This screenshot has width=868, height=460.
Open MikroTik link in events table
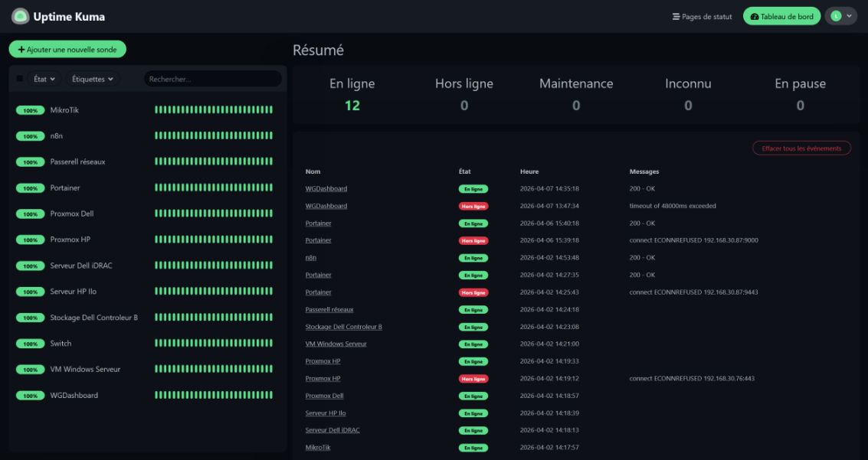coord(318,447)
